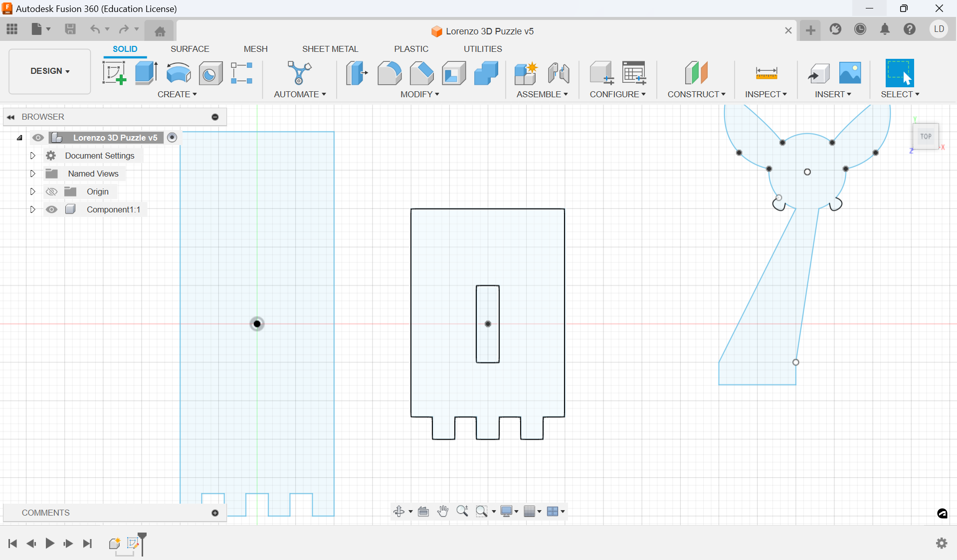Select the Shell tool
The width and height of the screenshot is (957, 560).
coord(454,73)
